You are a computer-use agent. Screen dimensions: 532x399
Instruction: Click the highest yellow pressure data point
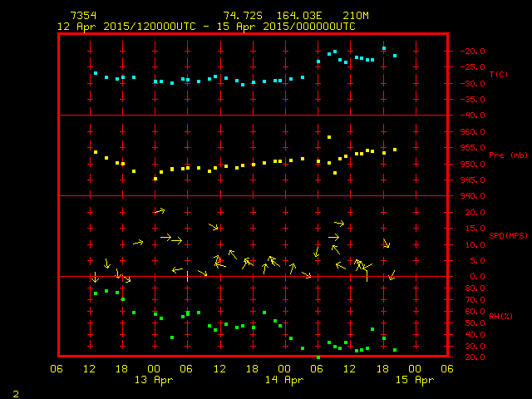pos(330,136)
